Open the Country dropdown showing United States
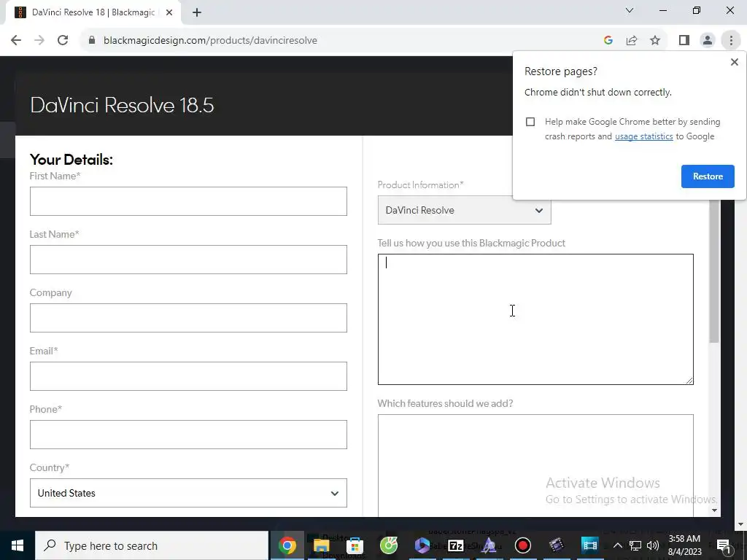This screenshot has width=747, height=560. [188, 493]
